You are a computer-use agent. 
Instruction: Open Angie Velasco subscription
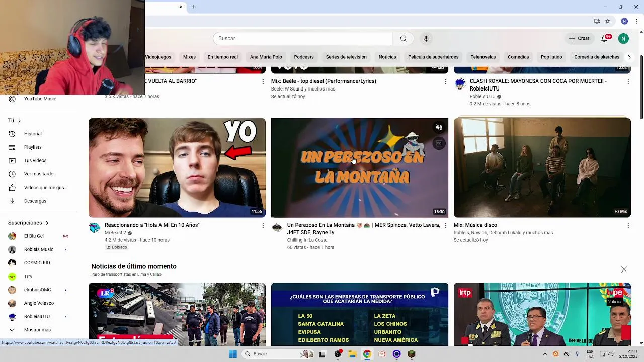pyautogui.click(x=39, y=303)
